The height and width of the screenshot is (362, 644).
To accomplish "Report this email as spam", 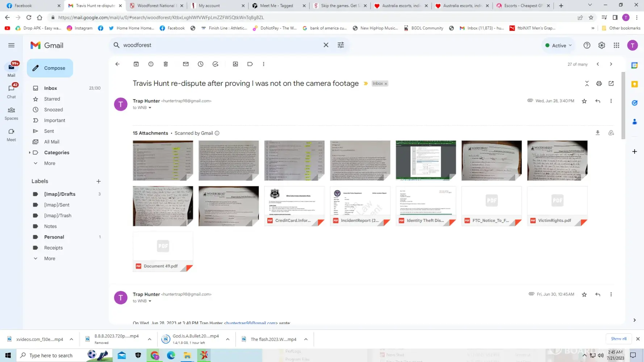I will point(151,64).
